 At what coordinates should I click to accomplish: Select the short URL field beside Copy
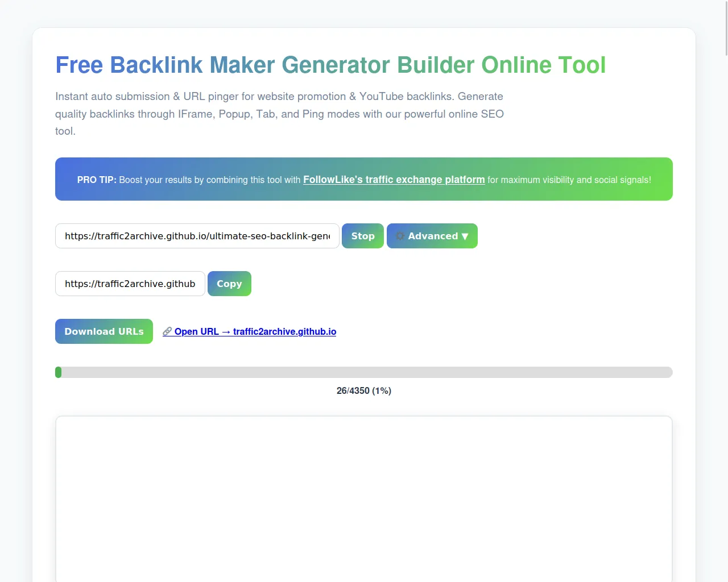pos(130,284)
